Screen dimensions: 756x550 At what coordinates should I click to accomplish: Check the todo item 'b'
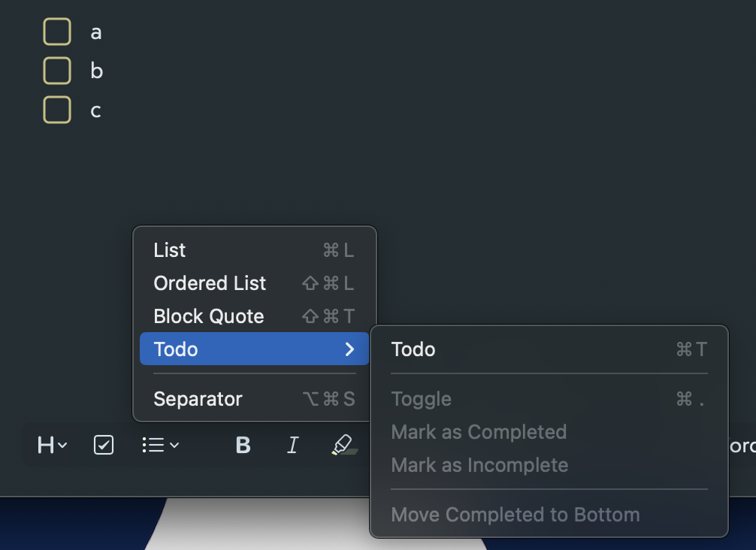57,71
